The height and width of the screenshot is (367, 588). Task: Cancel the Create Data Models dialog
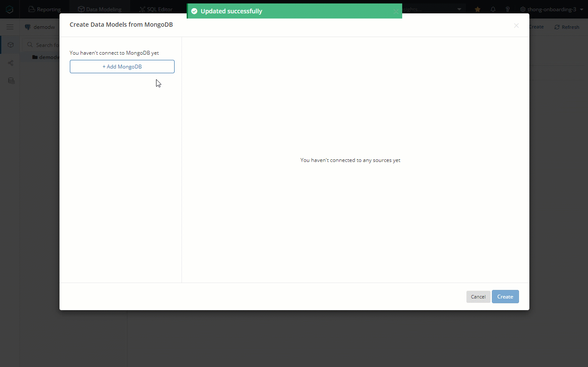pyautogui.click(x=478, y=297)
